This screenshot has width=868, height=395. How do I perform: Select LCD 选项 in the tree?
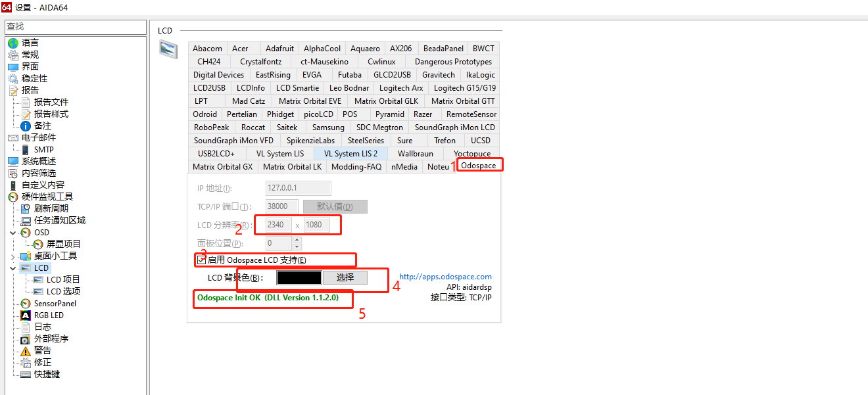63,291
